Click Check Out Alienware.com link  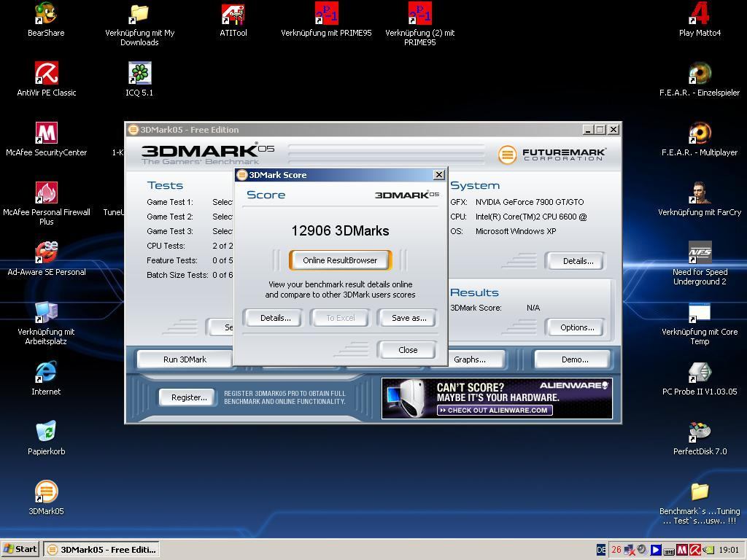point(495,410)
